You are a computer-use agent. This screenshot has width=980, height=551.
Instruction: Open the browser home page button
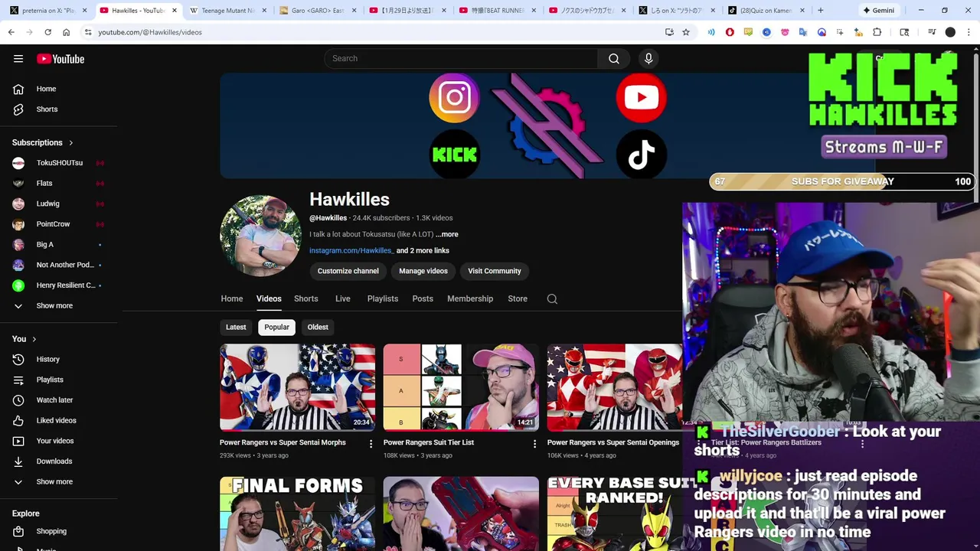coord(66,32)
